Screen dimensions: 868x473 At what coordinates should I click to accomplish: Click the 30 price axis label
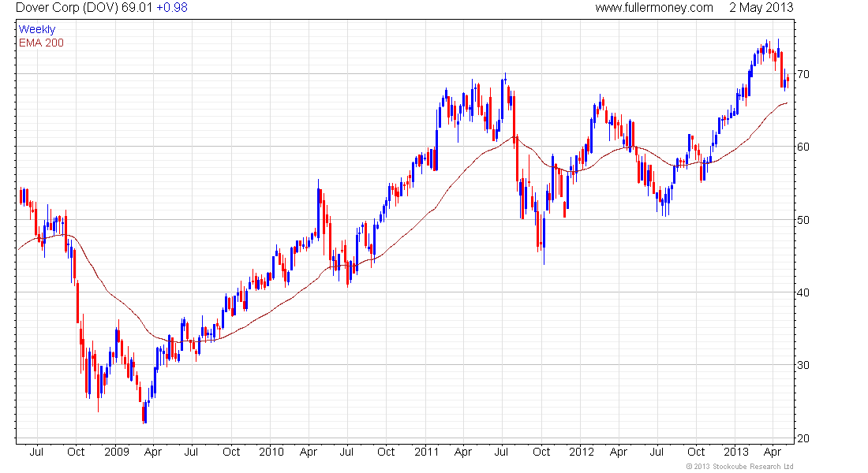[803, 365]
